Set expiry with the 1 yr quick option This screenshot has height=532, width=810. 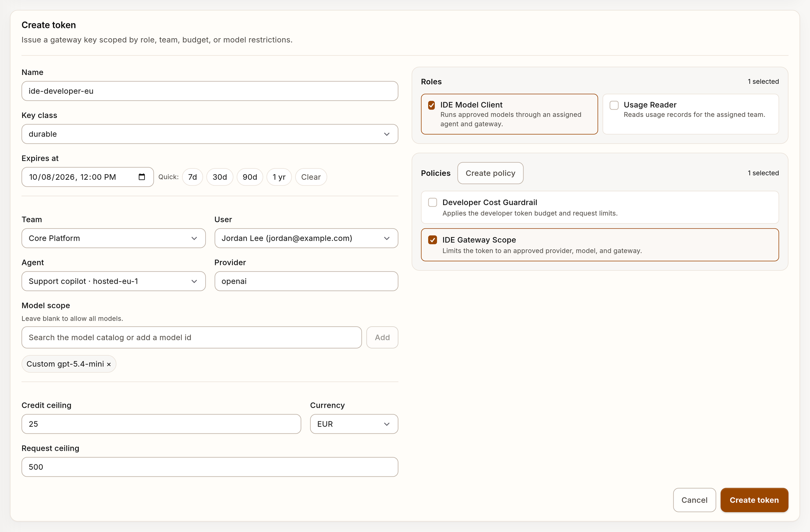(x=279, y=177)
